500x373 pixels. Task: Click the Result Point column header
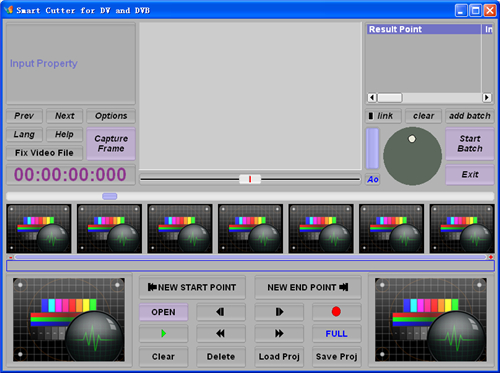tap(424, 29)
